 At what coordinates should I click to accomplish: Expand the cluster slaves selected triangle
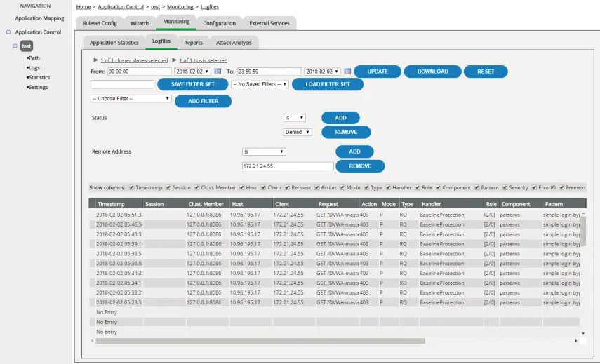coord(95,60)
